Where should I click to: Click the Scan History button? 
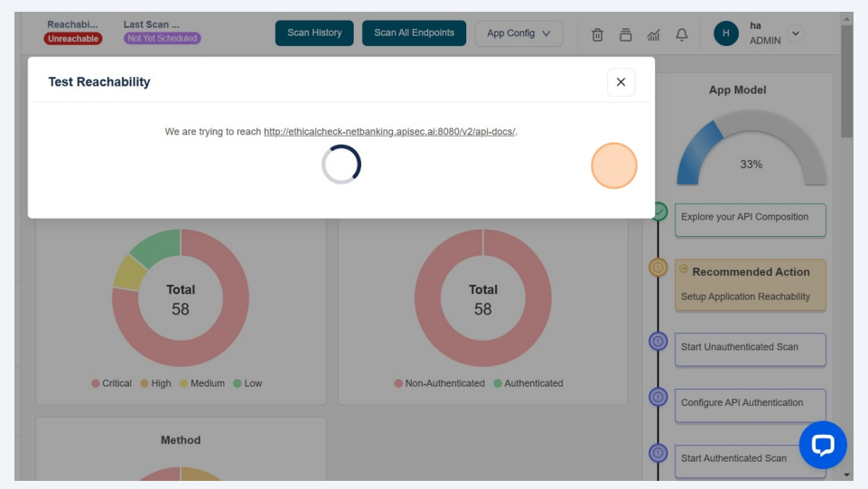tap(314, 33)
